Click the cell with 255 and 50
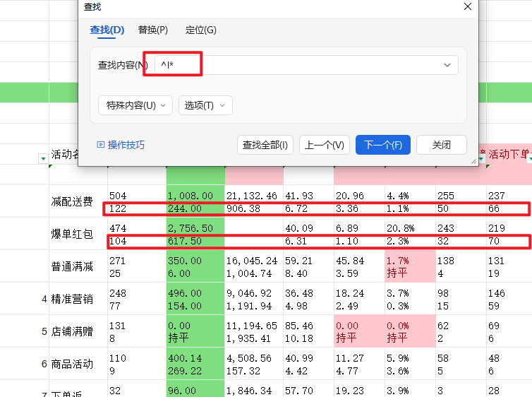 coord(461,201)
